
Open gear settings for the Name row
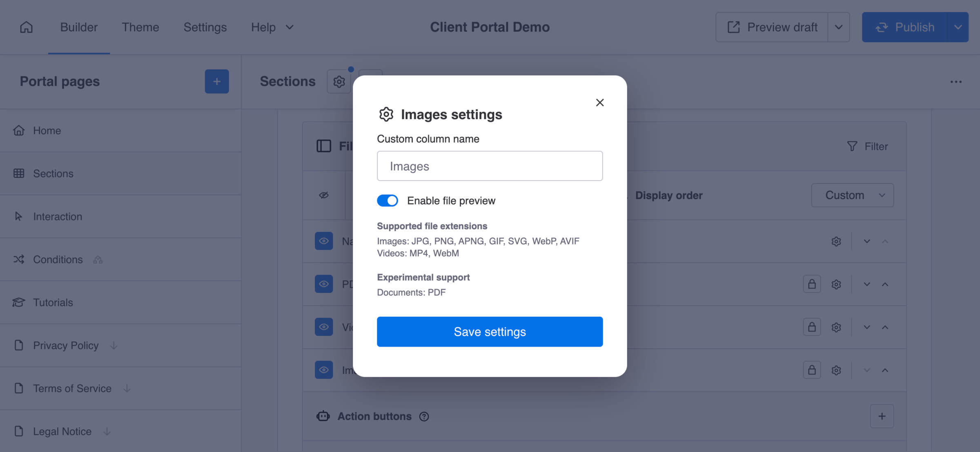[x=836, y=241]
